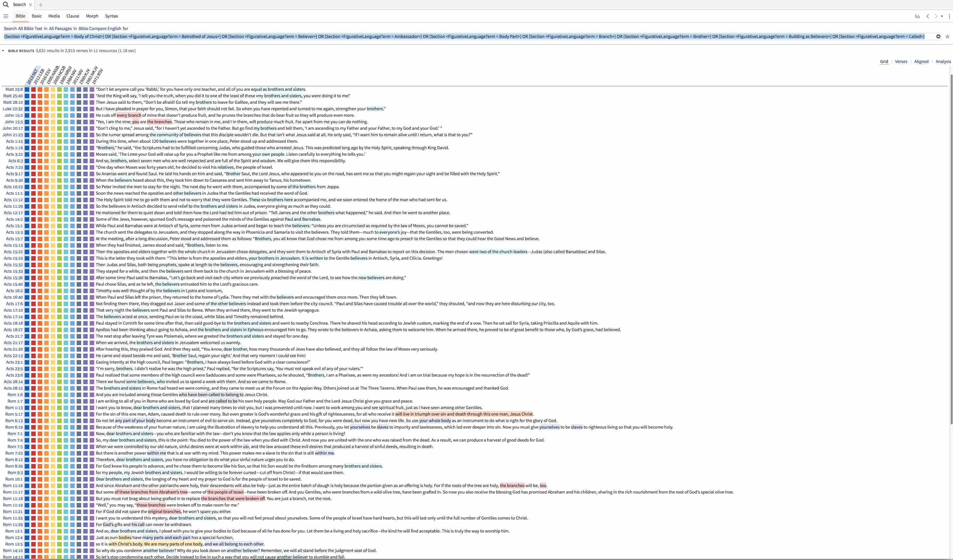Open the history dropdown arrow
The height and width of the screenshot is (560, 953).
tap(942, 16)
